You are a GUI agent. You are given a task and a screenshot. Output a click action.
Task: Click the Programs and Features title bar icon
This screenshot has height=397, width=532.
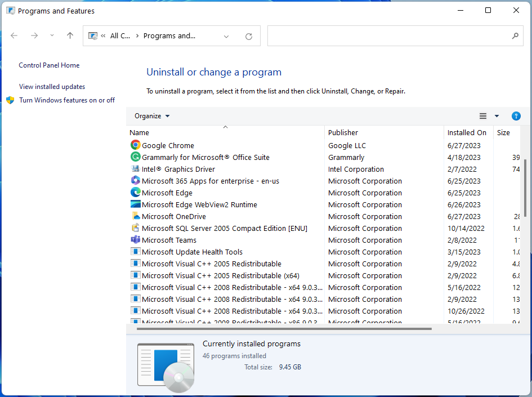(11, 11)
